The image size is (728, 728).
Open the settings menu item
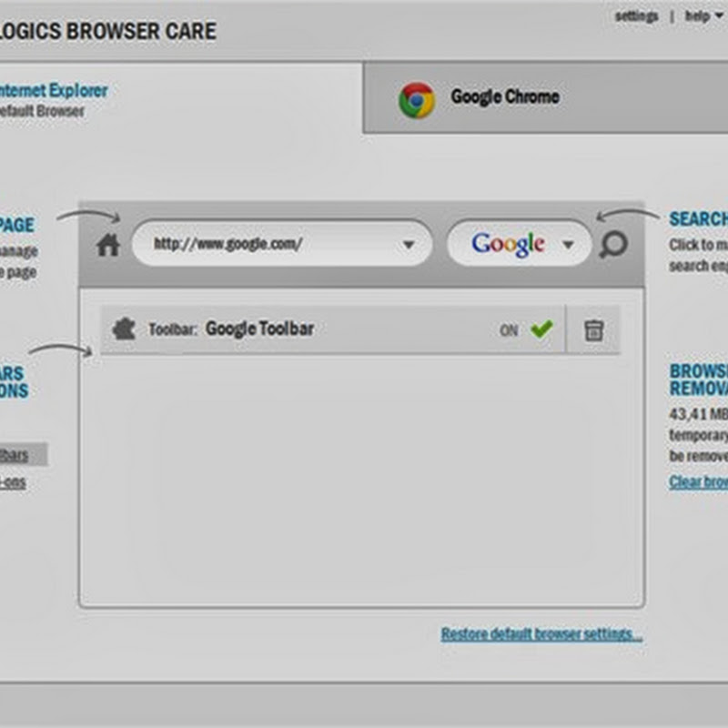point(636,16)
